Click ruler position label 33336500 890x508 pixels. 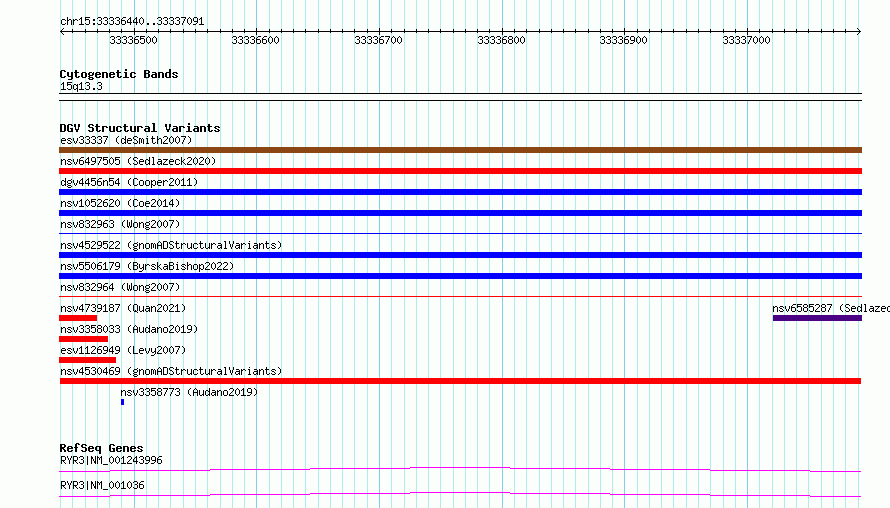tap(133, 40)
